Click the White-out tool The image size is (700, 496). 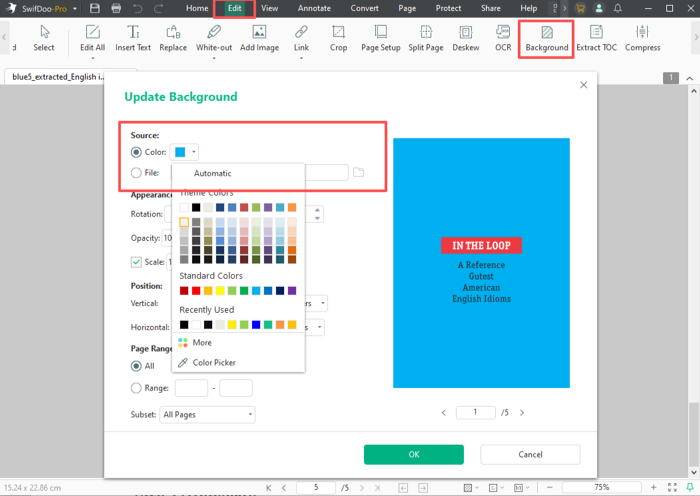[x=213, y=38]
